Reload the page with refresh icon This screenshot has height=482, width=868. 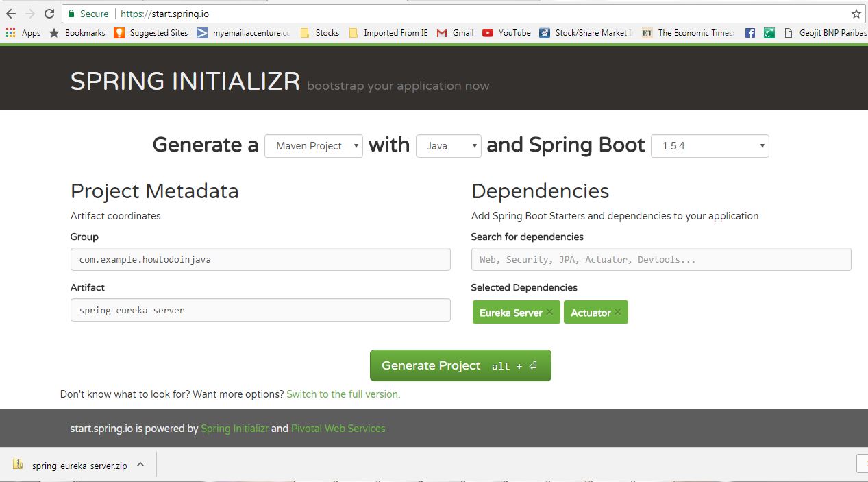[49, 14]
